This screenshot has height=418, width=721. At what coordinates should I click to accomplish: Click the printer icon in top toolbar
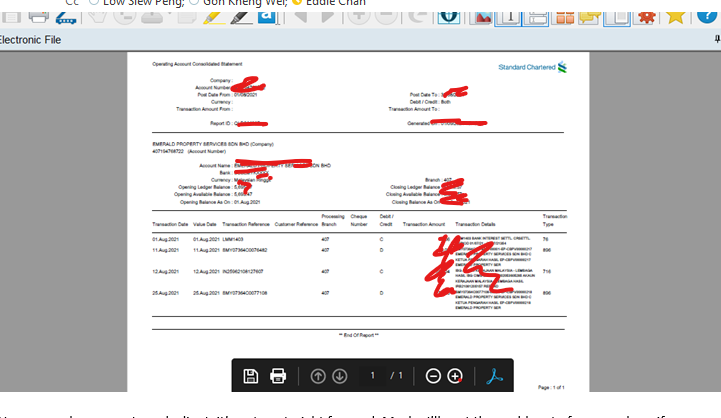[39, 17]
